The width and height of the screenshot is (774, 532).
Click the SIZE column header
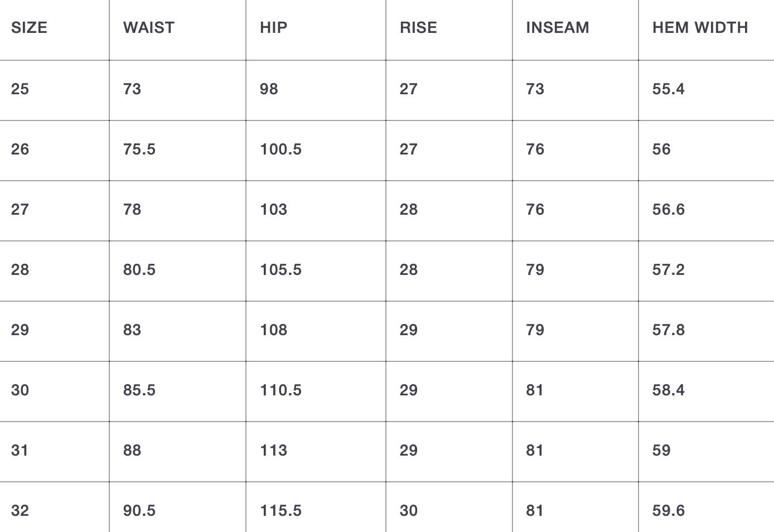[x=29, y=28]
